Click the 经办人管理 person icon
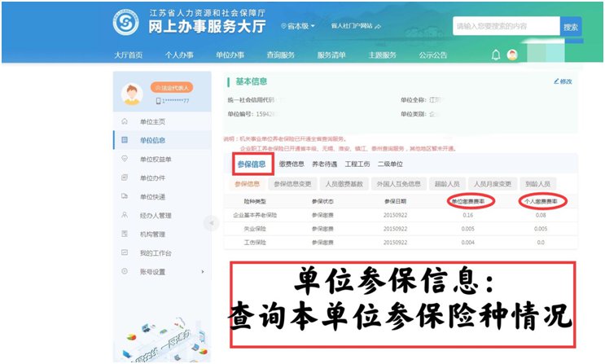605x364 pixels. pyautogui.click(x=125, y=215)
